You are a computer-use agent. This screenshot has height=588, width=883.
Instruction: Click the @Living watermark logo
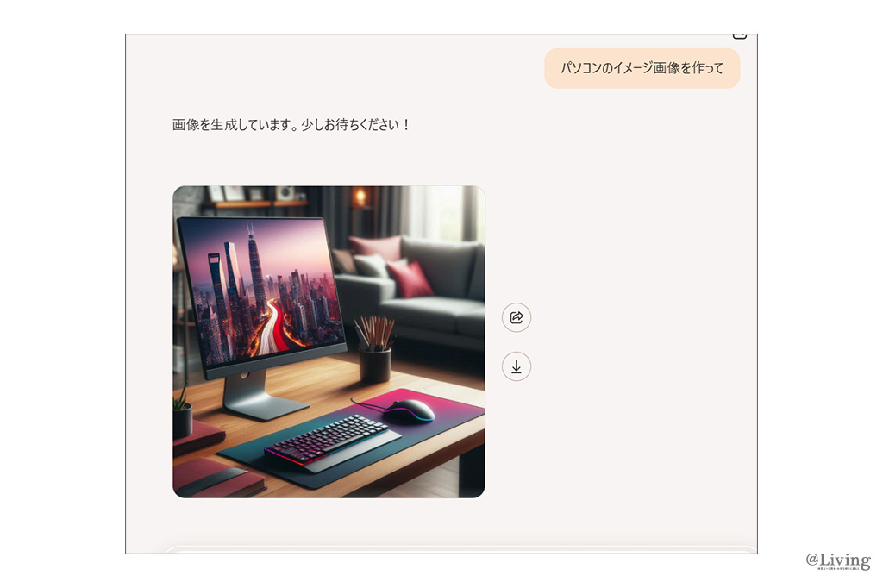tap(837, 560)
